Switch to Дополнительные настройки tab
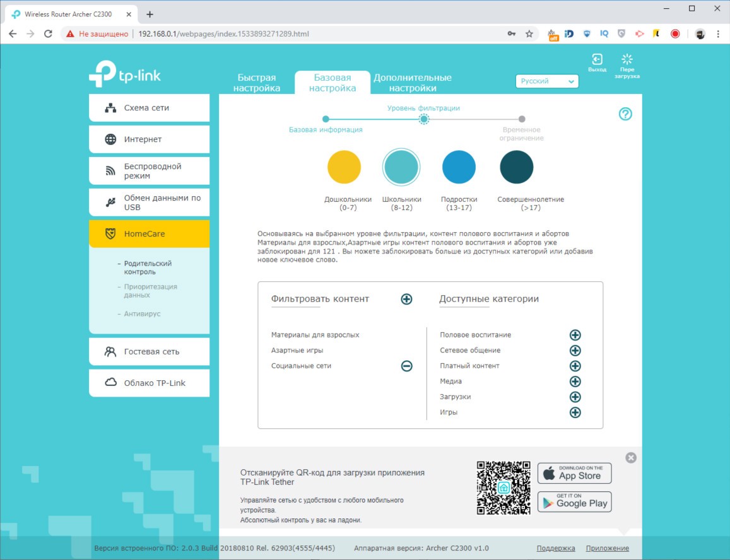730x560 pixels. (413, 83)
